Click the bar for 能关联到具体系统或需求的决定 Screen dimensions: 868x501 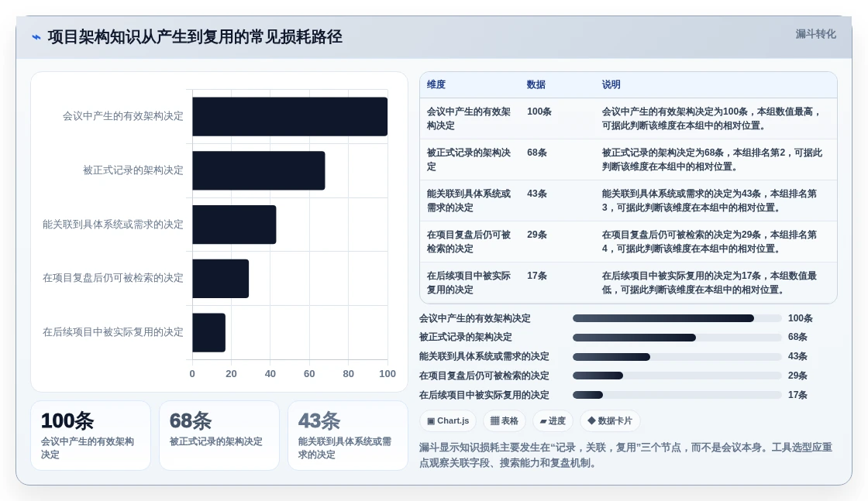(234, 225)
